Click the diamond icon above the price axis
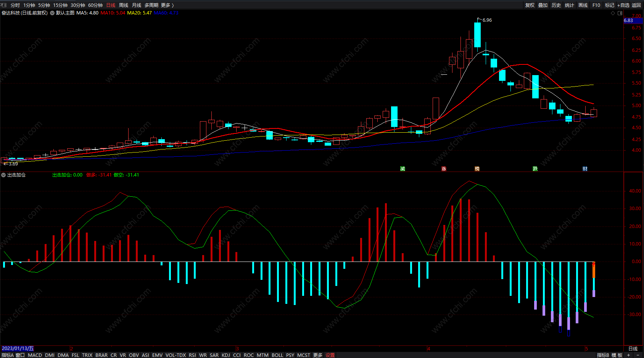 [x=613, y=13]
